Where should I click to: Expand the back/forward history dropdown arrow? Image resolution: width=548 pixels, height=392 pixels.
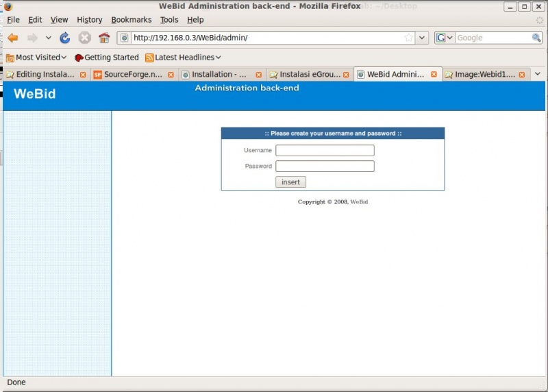coord(48,38)
